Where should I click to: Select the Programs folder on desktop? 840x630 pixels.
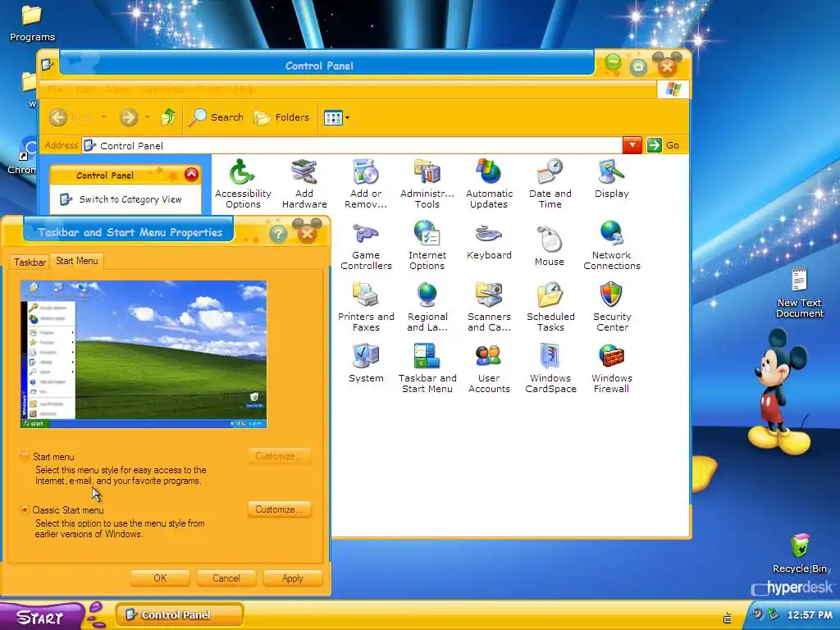pos(32,22)
